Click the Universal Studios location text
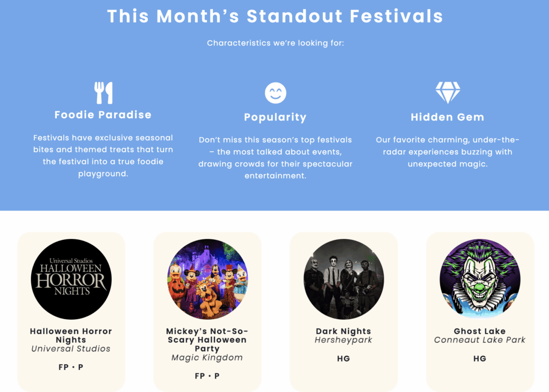 pos(71,349)
